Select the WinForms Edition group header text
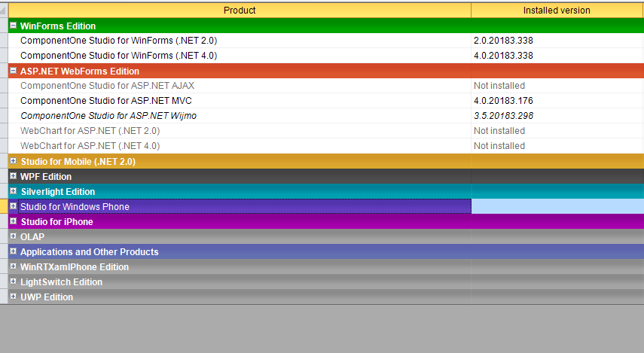The image size is (644, 353). (x=58, y=26)
